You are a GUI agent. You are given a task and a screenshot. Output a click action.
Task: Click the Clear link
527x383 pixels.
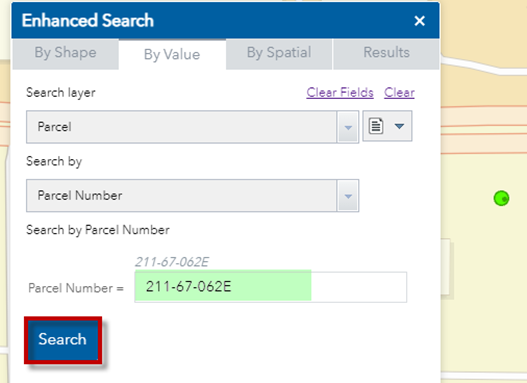click(x=399, y=92)
